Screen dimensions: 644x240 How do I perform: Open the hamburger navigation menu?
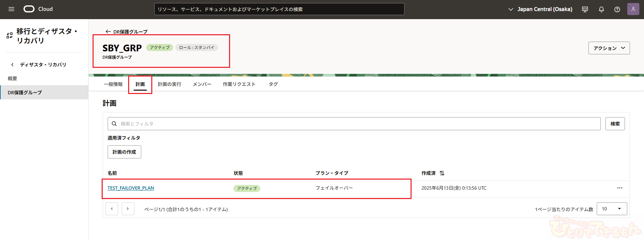[x=11, y=9]
